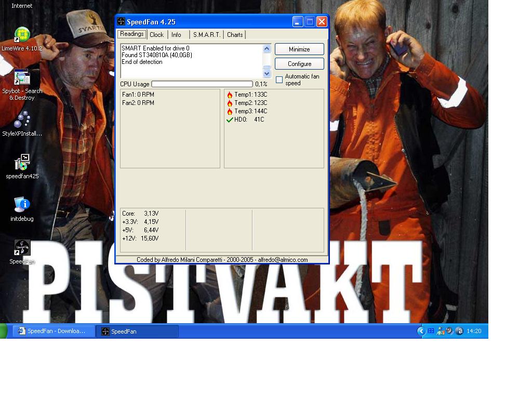Click the SpeedFan fan icon in the title bar
This screenshot has width=532, height=399.
pos(121,22)
